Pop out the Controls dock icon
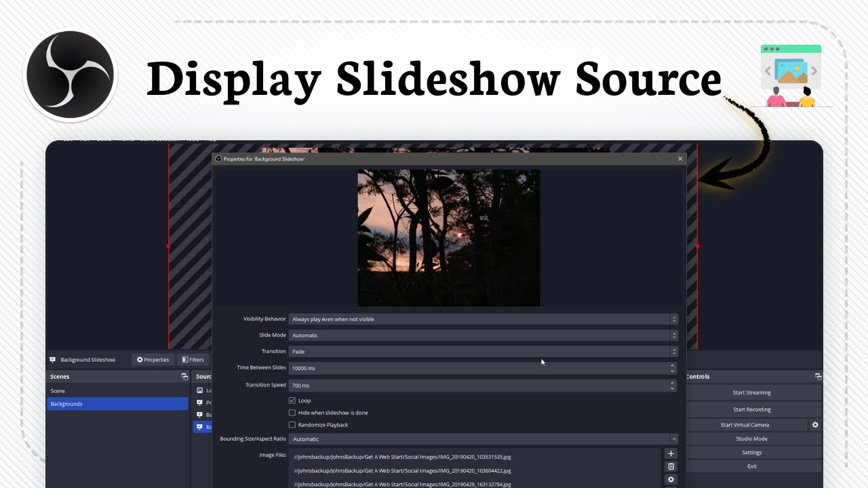The width and height of the screenshot is (868, 488). click(x=818, y=377)
